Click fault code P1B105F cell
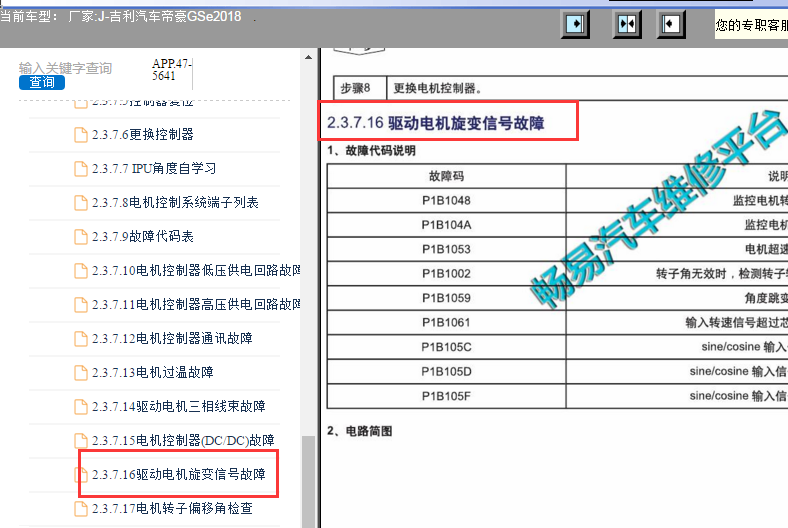 [x=446, y=396]
